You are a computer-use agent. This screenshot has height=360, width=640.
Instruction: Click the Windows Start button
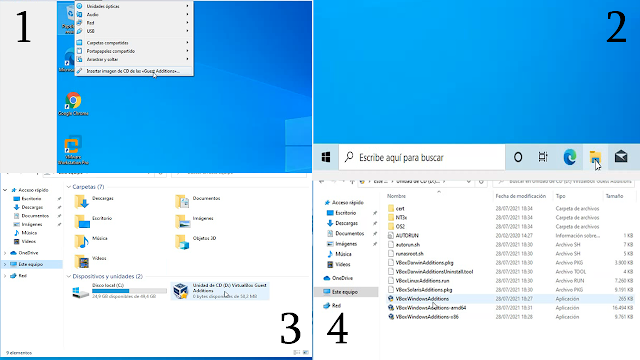coord(326,157)
